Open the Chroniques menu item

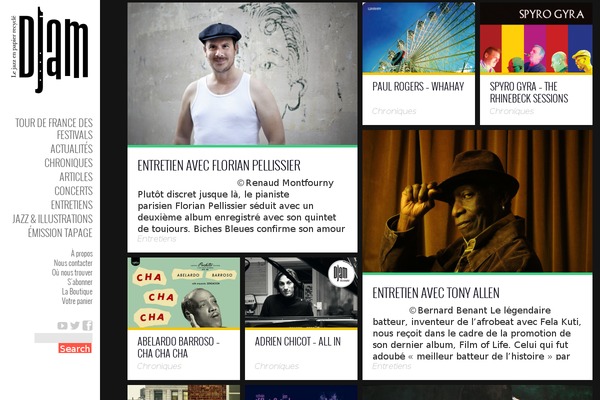click(x=68, y=163)
